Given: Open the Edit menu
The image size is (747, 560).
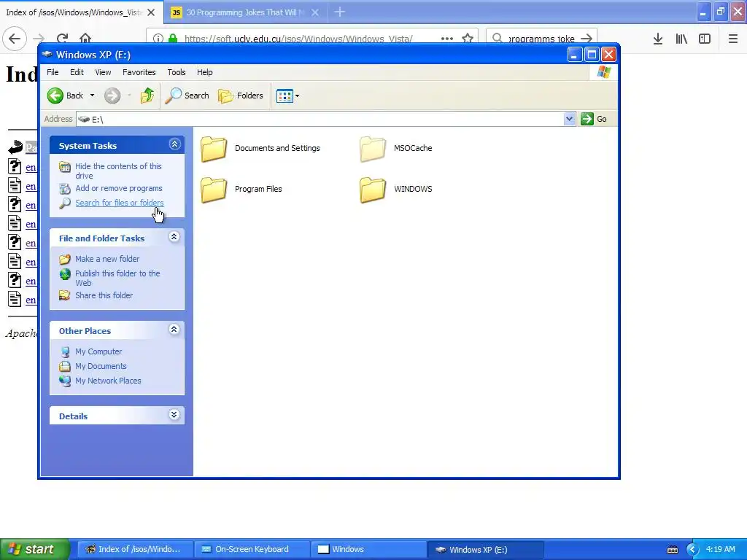Looking at the screenshot, I should click(x=77, y=72).
